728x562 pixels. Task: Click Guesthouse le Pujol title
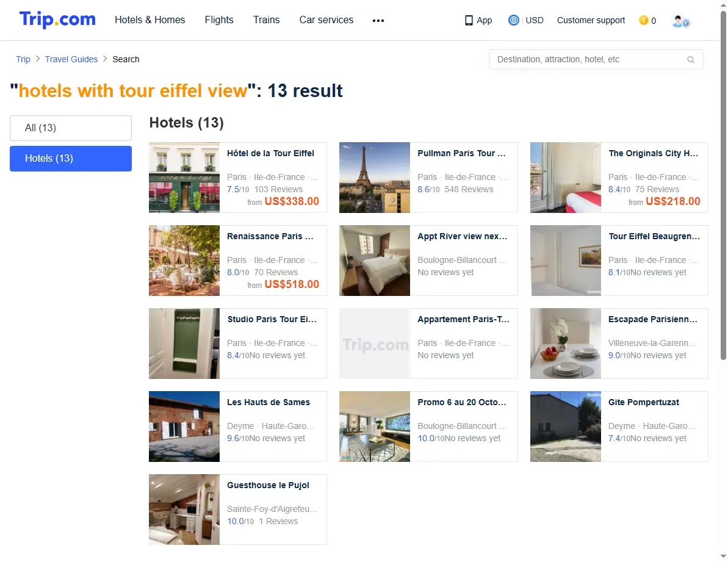pyautogui.click(x=268, y=486)
